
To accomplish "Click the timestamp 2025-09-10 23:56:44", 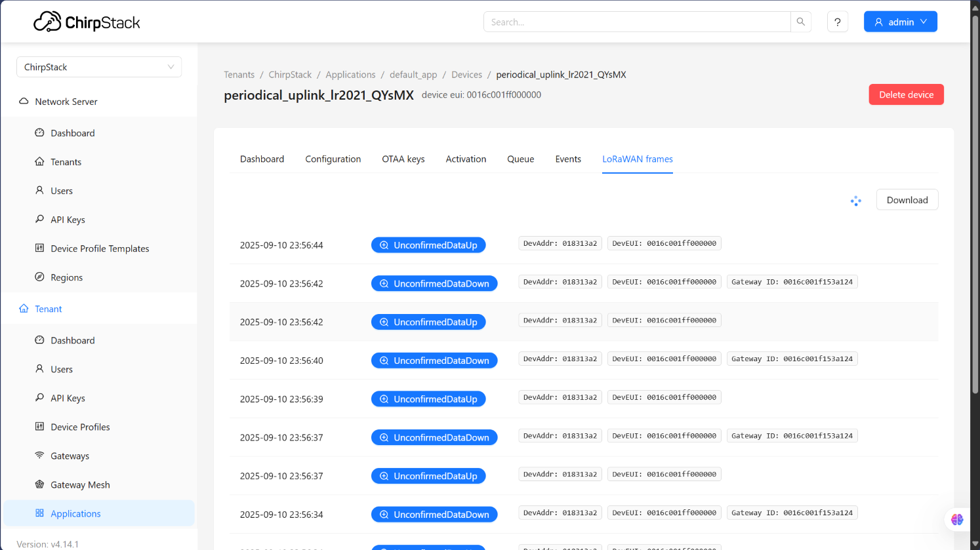I will coord(281,245).
